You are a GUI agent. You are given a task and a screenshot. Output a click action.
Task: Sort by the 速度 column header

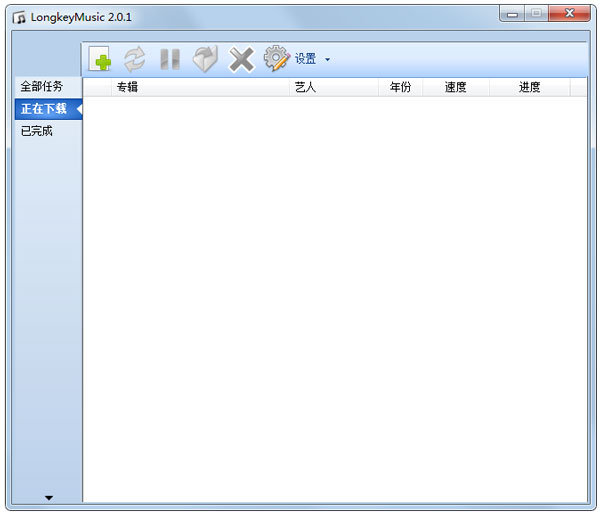pos(455,87)
